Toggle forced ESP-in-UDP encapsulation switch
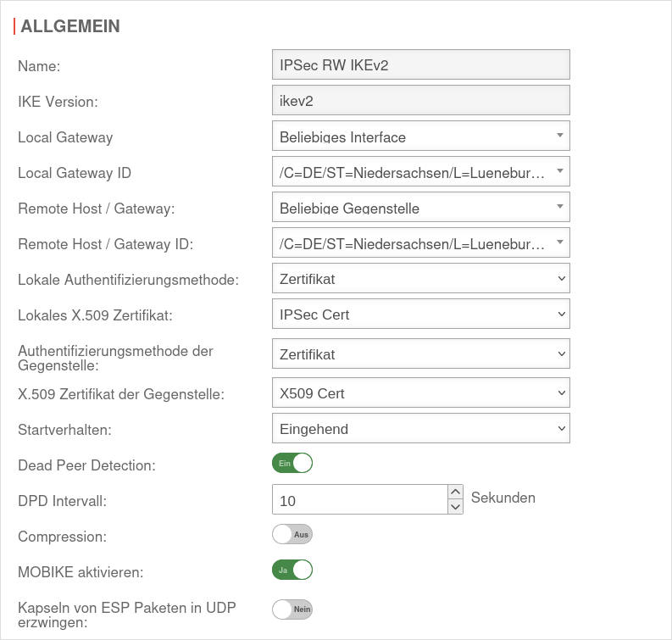672x640 pixels. 292,609
